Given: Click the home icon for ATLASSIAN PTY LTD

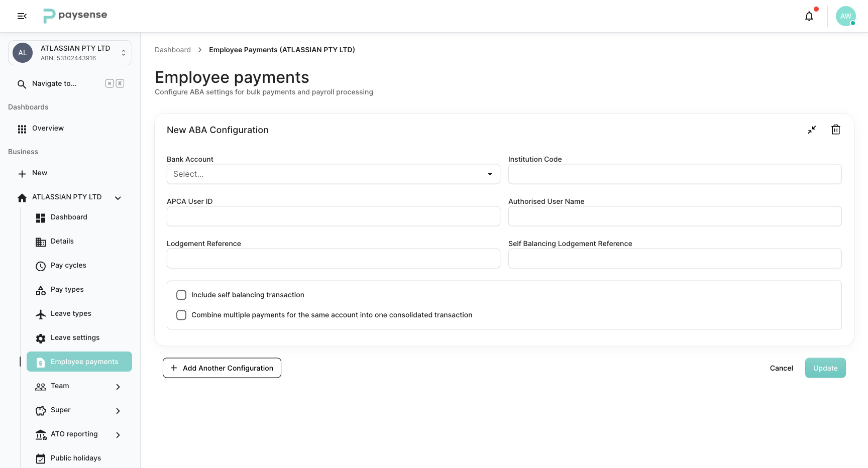Looking at the screenshot, I should click(x=22, y=198).
